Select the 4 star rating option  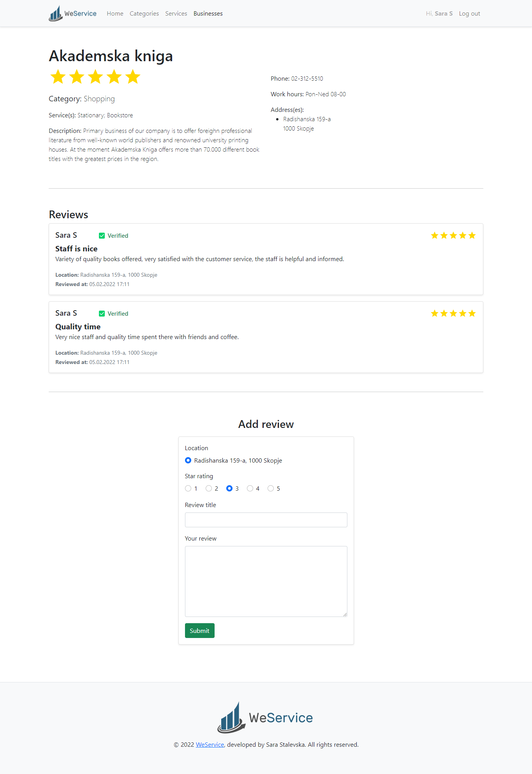click(x=250, y=489)
